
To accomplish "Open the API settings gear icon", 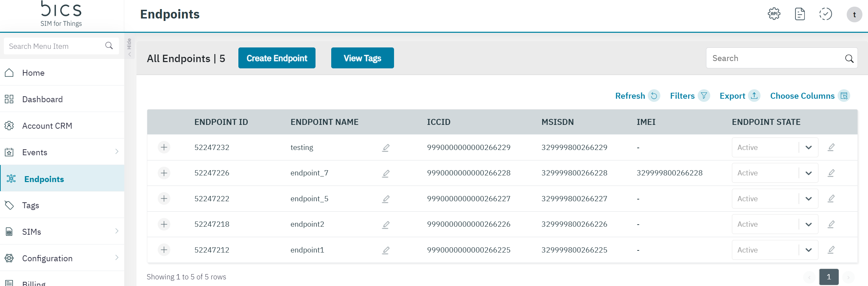I will [774, 14].
